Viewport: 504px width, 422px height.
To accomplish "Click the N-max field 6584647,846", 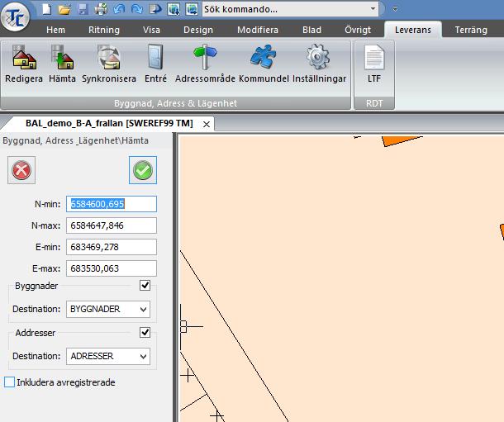I will 112,225.
